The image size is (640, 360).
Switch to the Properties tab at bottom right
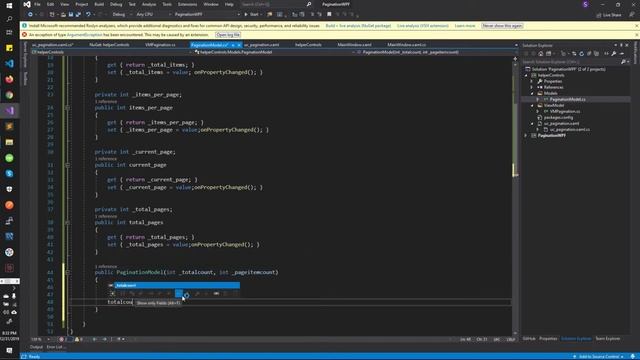point(548,338)
